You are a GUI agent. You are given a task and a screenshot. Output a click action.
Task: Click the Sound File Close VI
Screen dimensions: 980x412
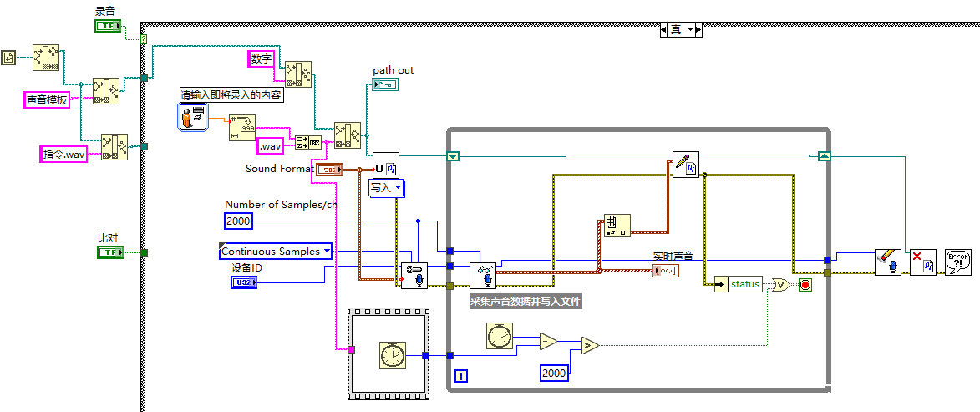(x=922, y=262)
